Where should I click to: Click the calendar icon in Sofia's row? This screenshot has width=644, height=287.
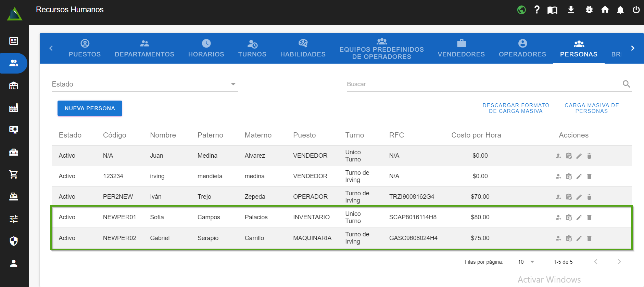point(569,218)
